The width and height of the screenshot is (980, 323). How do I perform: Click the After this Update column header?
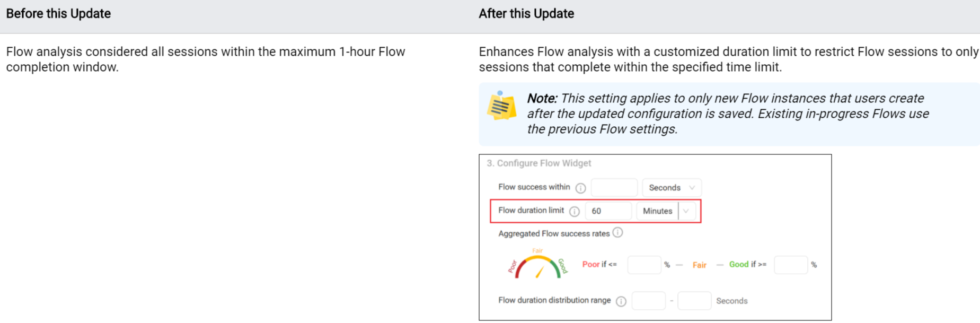[526, 14]
